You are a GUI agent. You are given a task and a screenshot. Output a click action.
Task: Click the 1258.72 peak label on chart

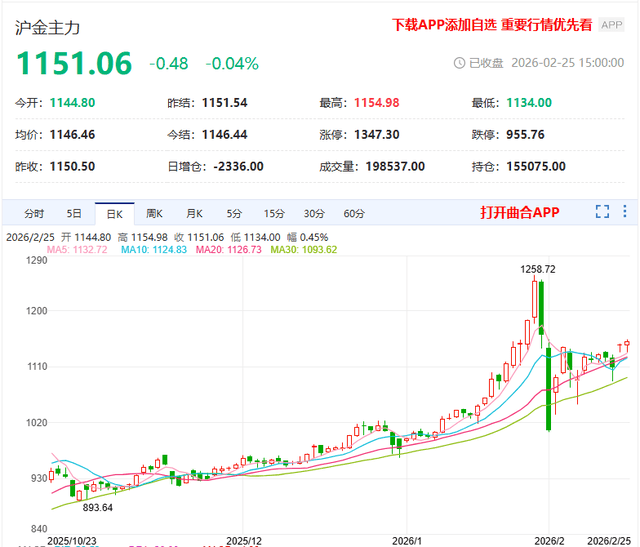pyautogui.click(x=538, y=269)
